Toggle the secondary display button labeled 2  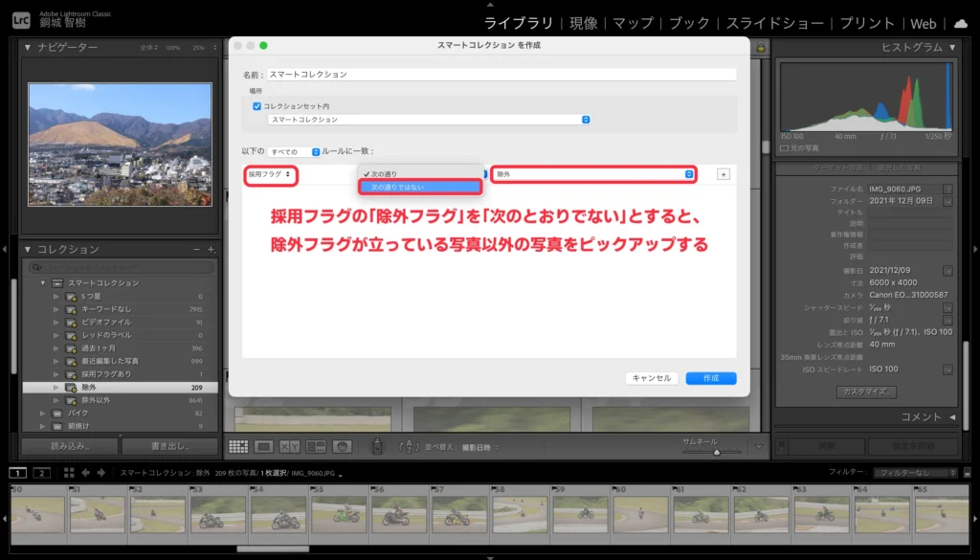pyautogui.click(x=40, y=472)
